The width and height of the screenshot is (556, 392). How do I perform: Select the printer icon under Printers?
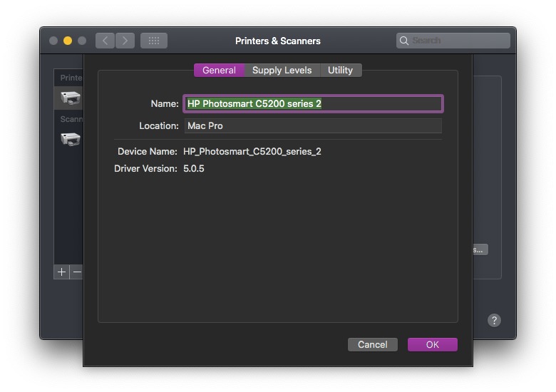click(x=71, y=98)
